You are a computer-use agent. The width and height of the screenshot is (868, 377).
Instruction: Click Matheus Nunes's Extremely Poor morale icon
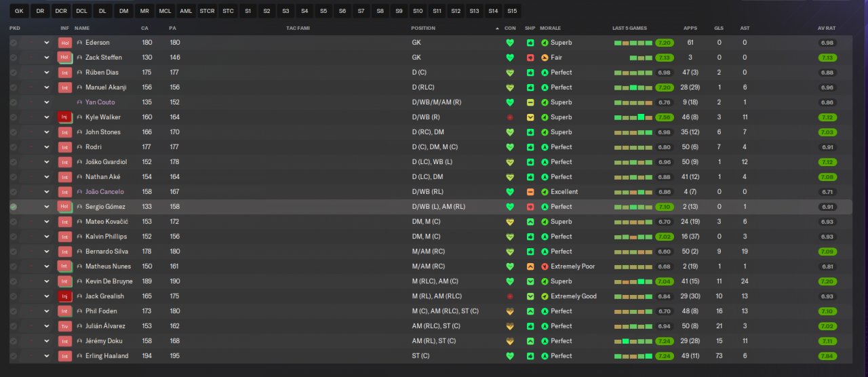[545, 266]
